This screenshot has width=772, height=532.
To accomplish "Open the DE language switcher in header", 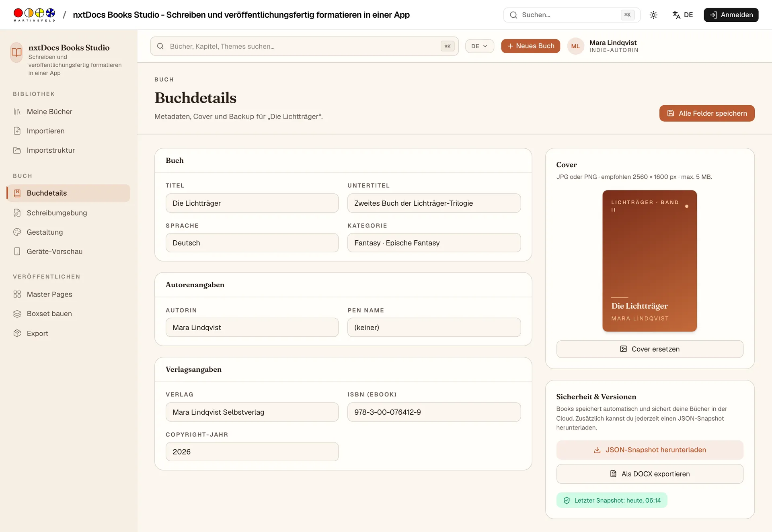I will click(683, 15).
